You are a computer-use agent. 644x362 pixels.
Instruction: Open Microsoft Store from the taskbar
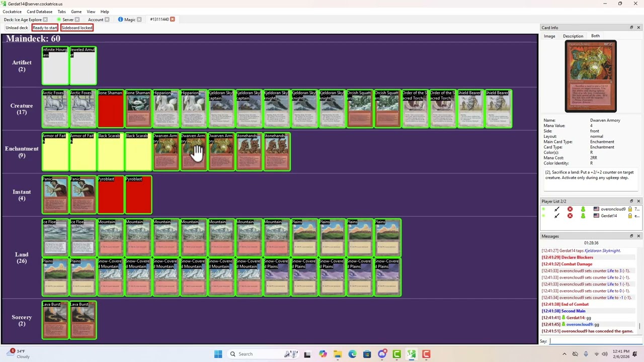pos(367,354)
